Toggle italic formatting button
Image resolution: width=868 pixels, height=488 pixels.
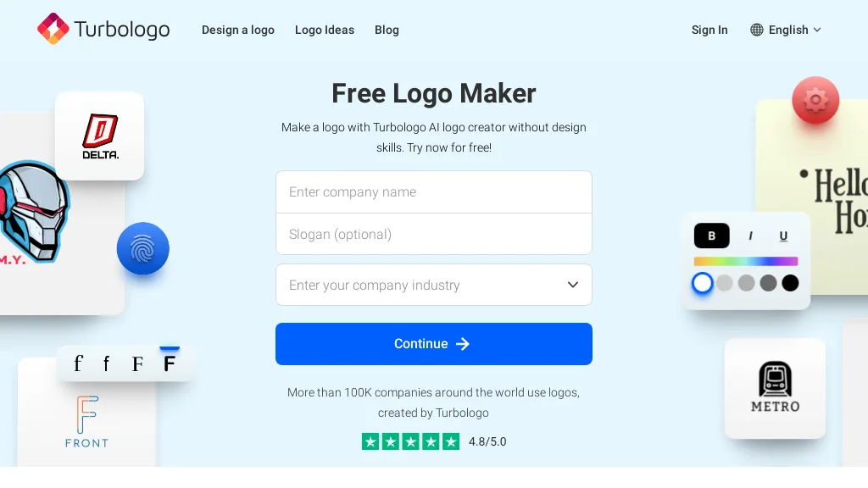click(x=750, y=236)
